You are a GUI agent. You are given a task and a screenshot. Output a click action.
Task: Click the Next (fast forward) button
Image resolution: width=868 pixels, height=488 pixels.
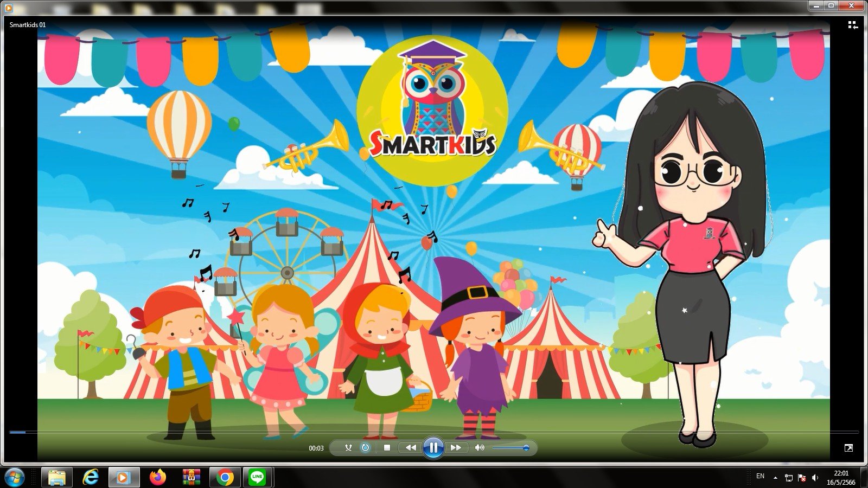click(456, 448)
